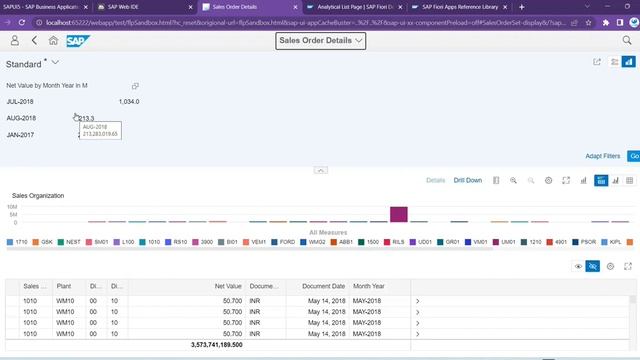Open value help for Net Value filter

click(x=135, y=86)
